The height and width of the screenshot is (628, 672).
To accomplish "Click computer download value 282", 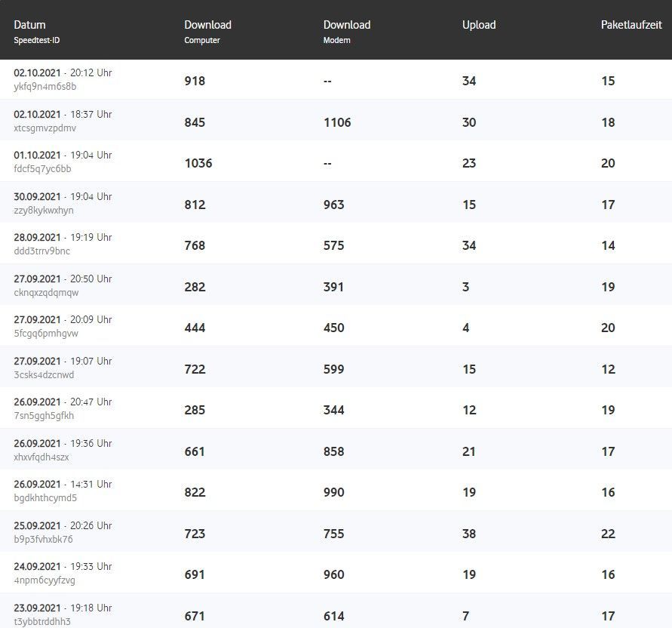I will tap(195, 287).
